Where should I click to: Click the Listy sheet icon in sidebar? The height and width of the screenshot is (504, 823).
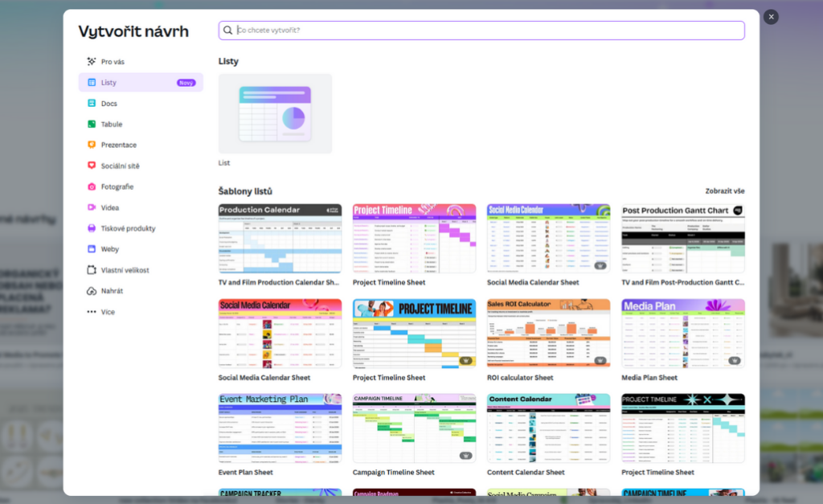(92, 83)
